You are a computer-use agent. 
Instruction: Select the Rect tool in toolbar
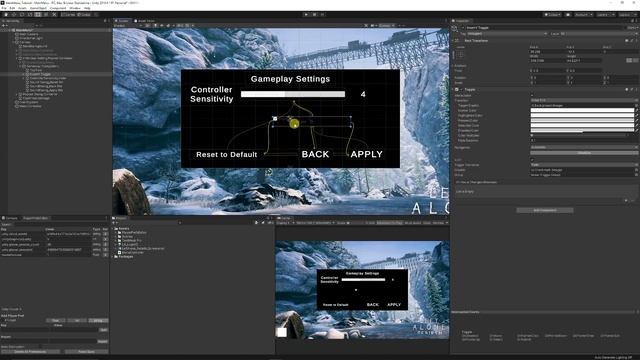click(x=38, y=14)
